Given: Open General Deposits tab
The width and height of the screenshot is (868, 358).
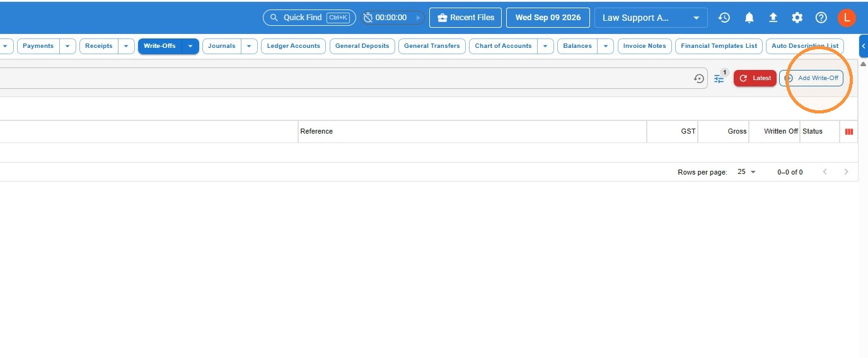Looking at the screenshot, I should [362, 46].
